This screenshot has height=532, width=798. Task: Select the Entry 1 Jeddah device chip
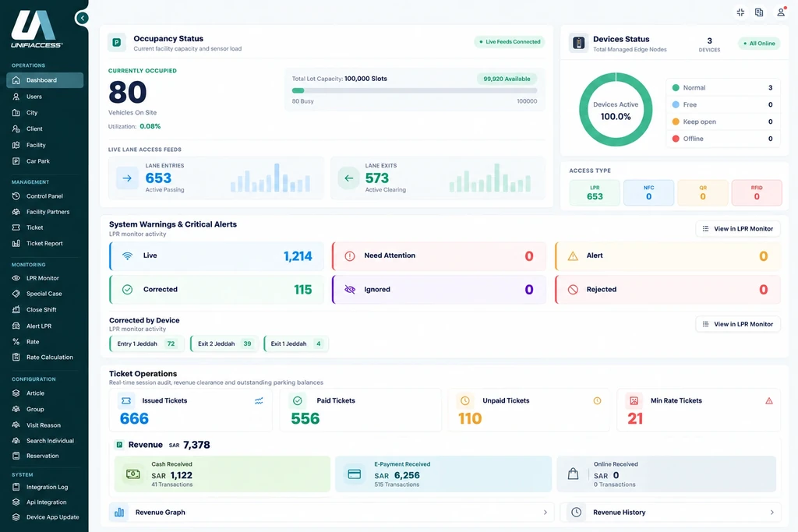[146, 344]
